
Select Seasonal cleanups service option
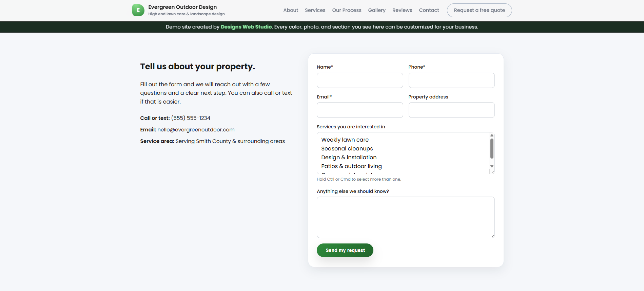click(347, 148)
